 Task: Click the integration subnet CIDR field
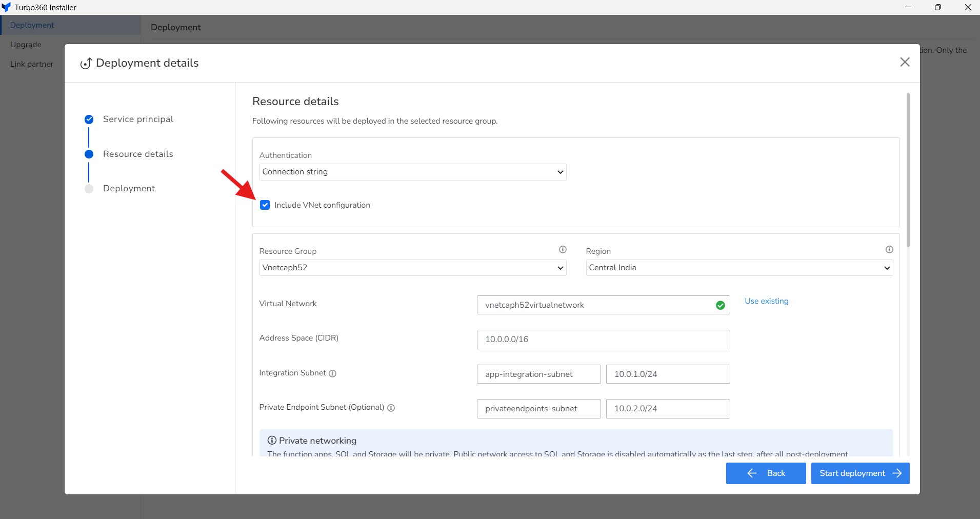[x=668, y=374]
